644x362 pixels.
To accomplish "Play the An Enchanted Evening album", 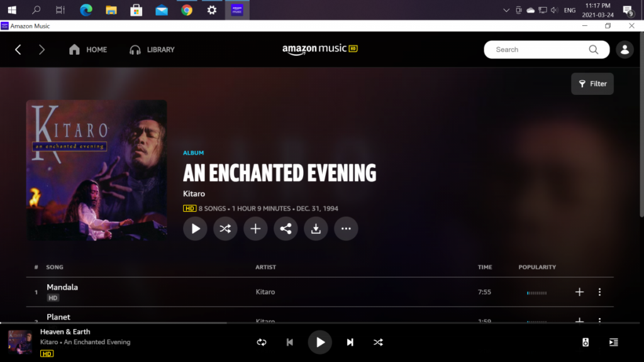I will 195,229.
